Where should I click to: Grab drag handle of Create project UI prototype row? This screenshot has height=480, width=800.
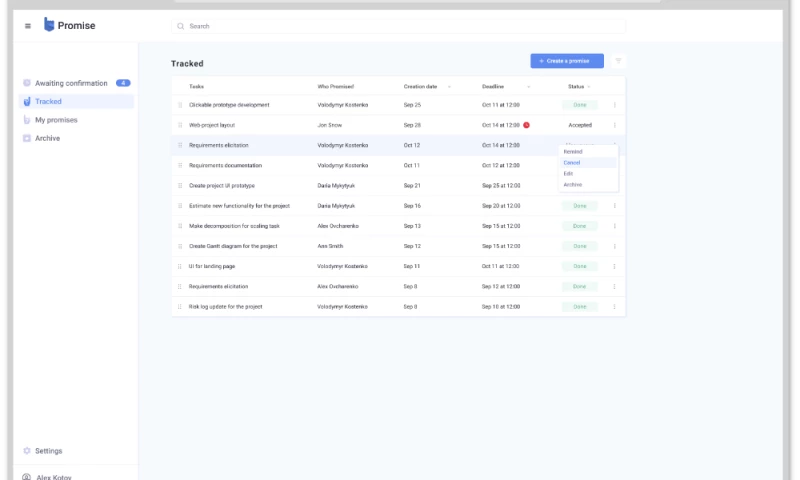coord(180,186)
